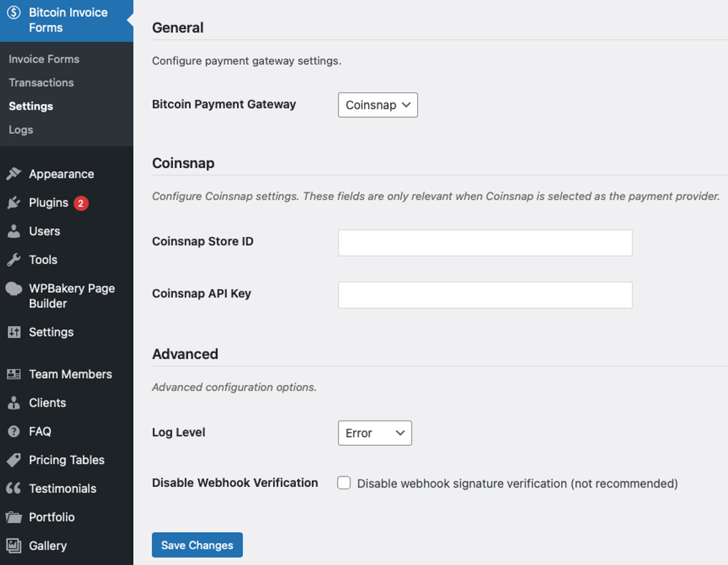Click the Team Members icon

[x=14, y=374]
